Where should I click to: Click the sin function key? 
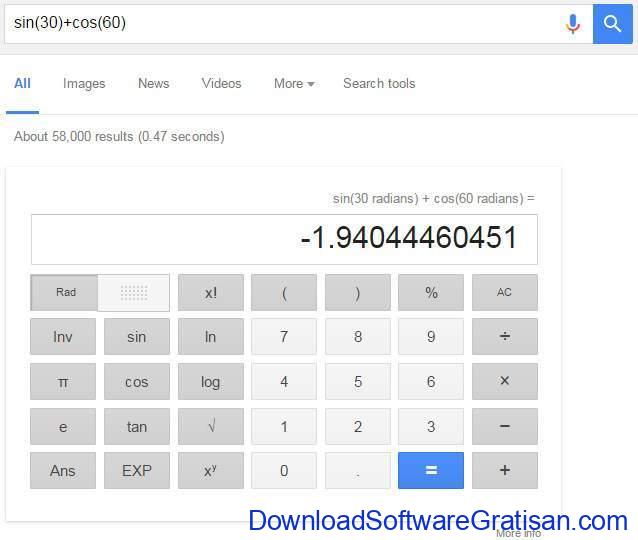pos(137,337)
